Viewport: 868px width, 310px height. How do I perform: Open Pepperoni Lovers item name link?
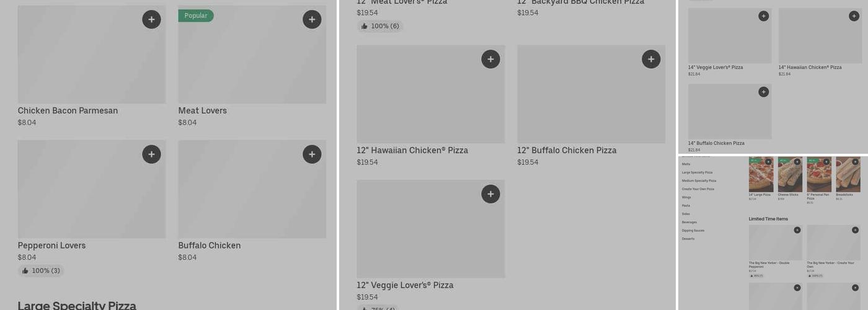coord(51,246)
